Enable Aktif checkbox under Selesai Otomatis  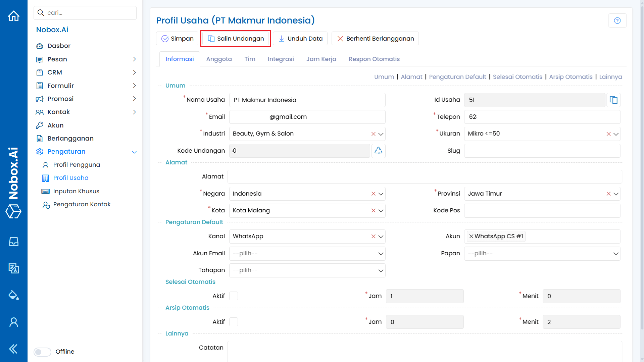[234, 296]
